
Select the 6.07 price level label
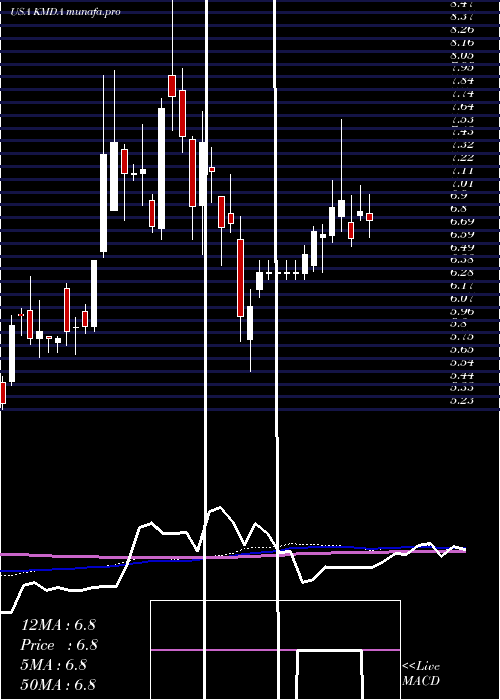(x=462, y=299)
